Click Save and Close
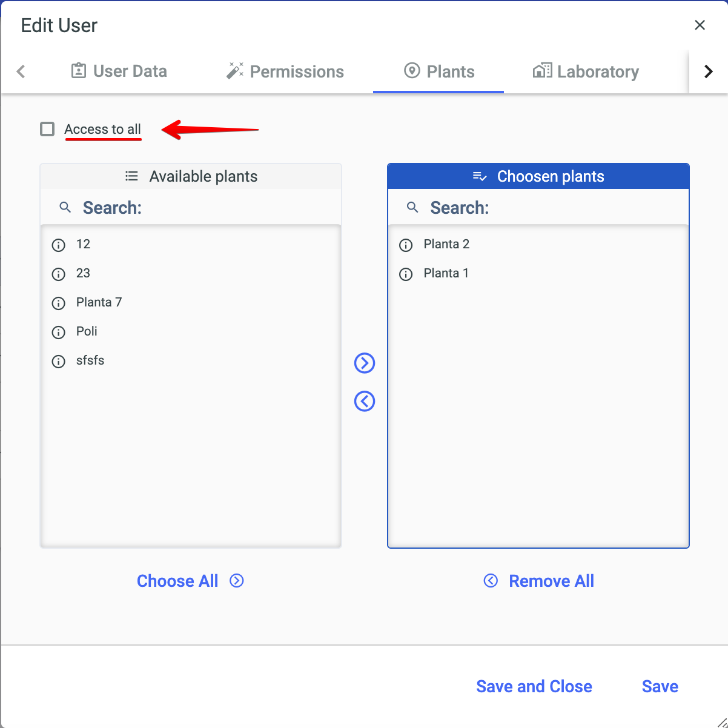Viewport: 728px width, 728px height. pos(534,686)
